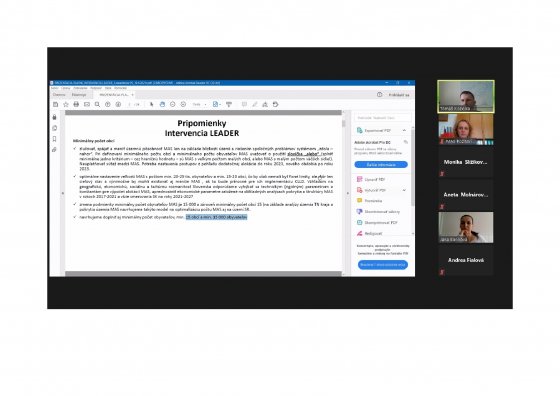Select the Monika participant tile
The height and width of the screenshot is (396, 560).
click(466, 162)
